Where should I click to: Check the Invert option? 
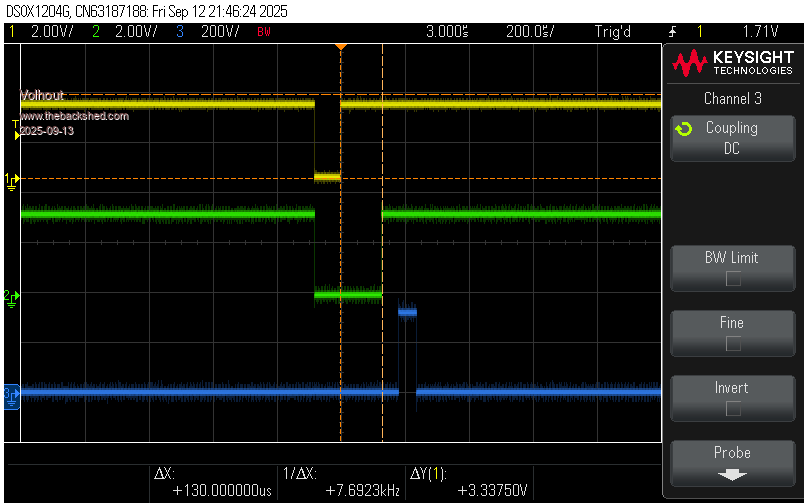(x=732, y=408)
